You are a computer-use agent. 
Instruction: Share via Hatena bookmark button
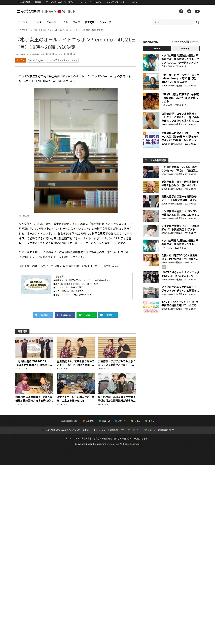(108, 315)
